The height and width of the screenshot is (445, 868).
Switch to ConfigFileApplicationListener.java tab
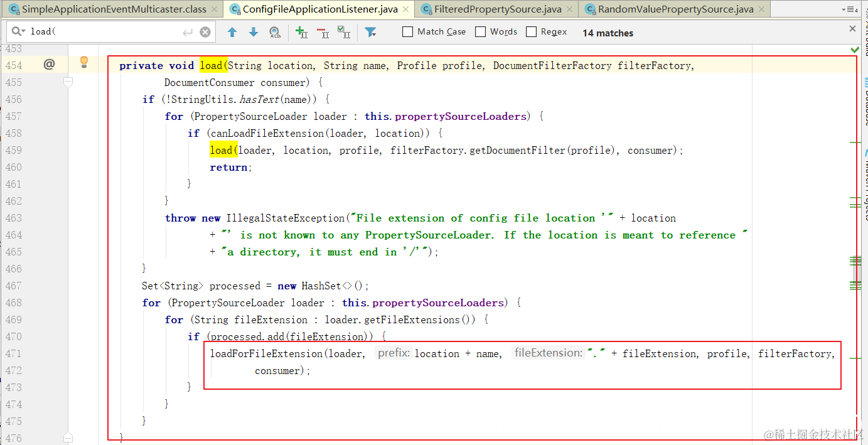[x=319, y=9]
